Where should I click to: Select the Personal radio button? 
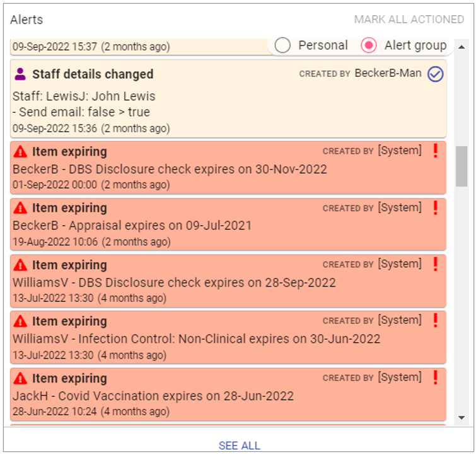click(x=283, y=45)
